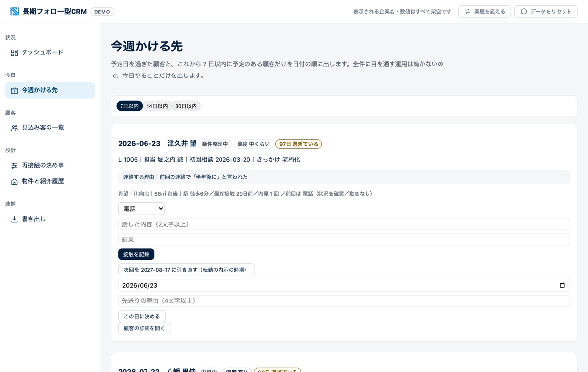Screen dimensions: 588x372
Task: Click the DEMO badge in header
Action: (102, 12)
